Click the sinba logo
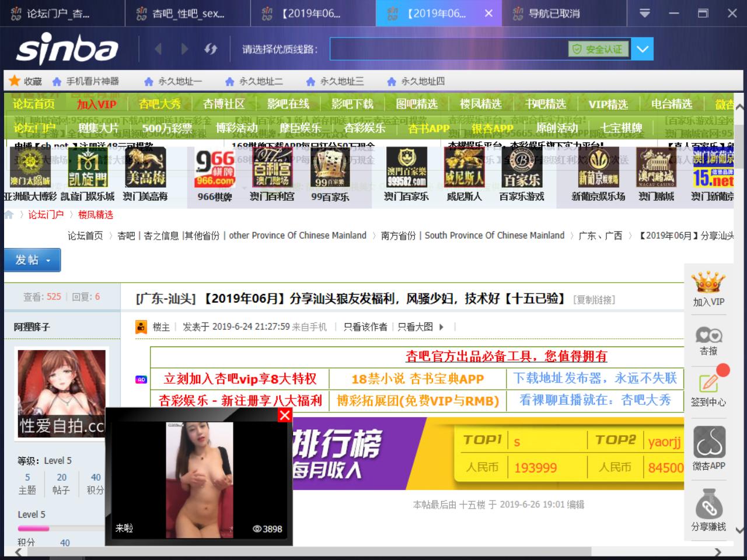 tap(68, 49)
